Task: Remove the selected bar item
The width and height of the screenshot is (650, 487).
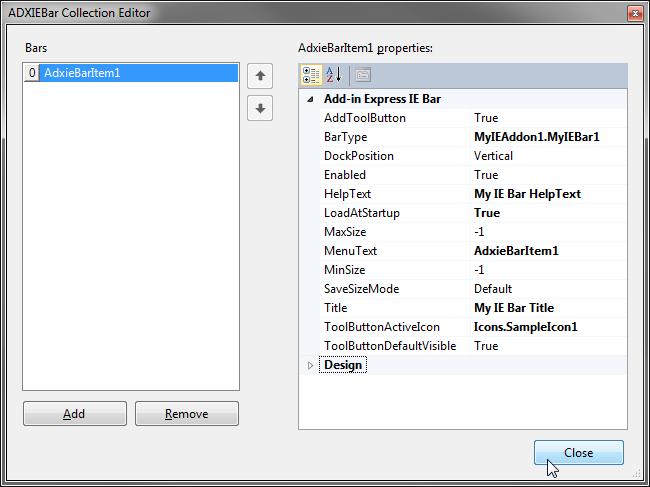Action: [187, 413]
